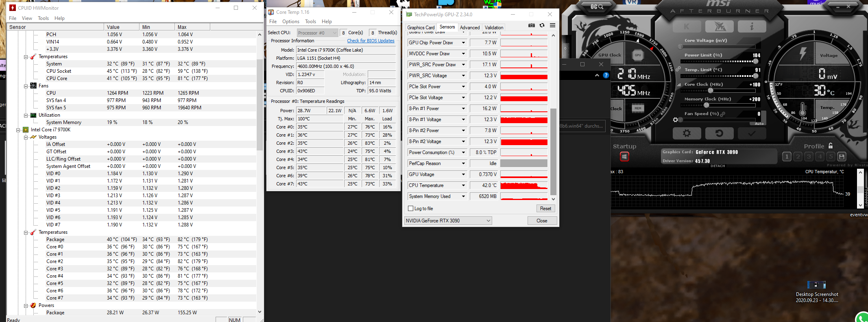Click GPU-Z app icon in title bar

click(409, 15)
